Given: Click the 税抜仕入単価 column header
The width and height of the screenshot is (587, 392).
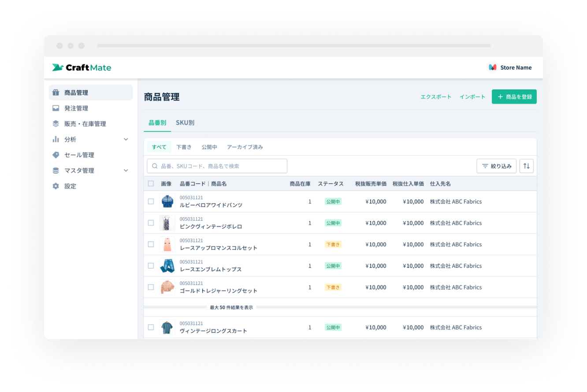Looking at the screenshot, I should pos(408,184).
